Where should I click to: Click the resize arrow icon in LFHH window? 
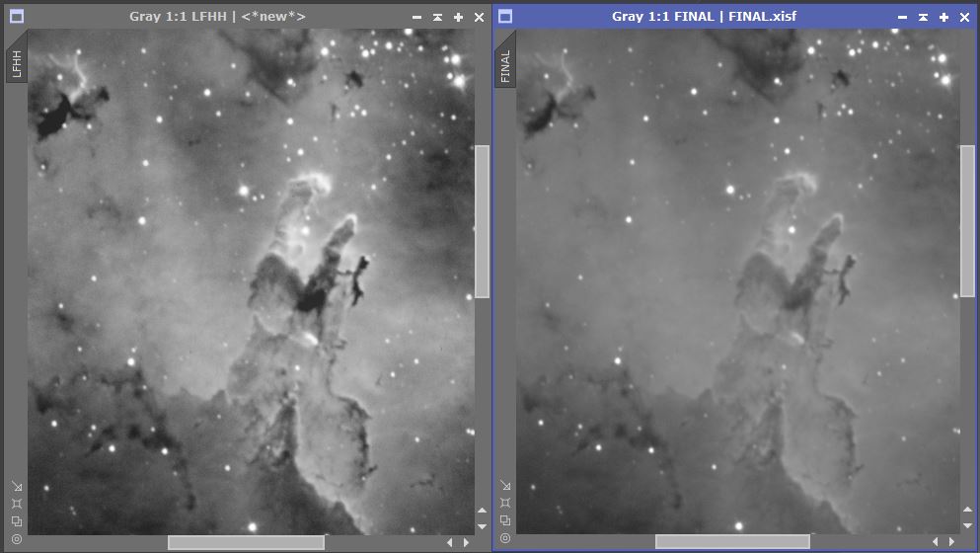17,486
